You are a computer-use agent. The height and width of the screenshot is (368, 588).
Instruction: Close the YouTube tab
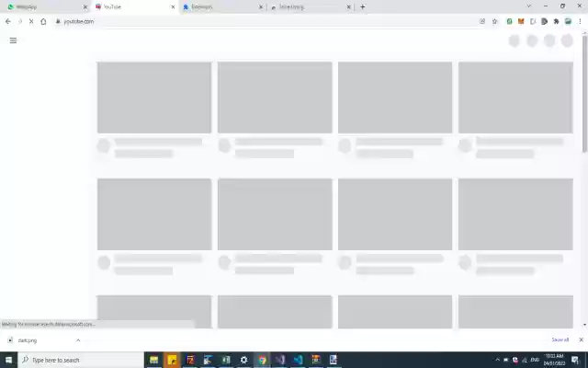pyautogui.click(x=173, y=7)
